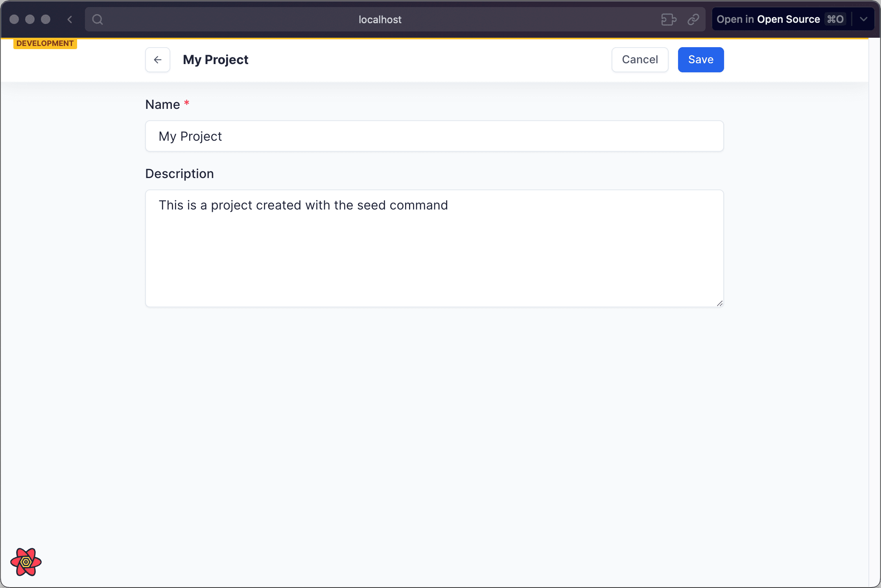881x588 pixels.
Task: Click the back arrow next to My Project
Action: click(x=157, y=60)
